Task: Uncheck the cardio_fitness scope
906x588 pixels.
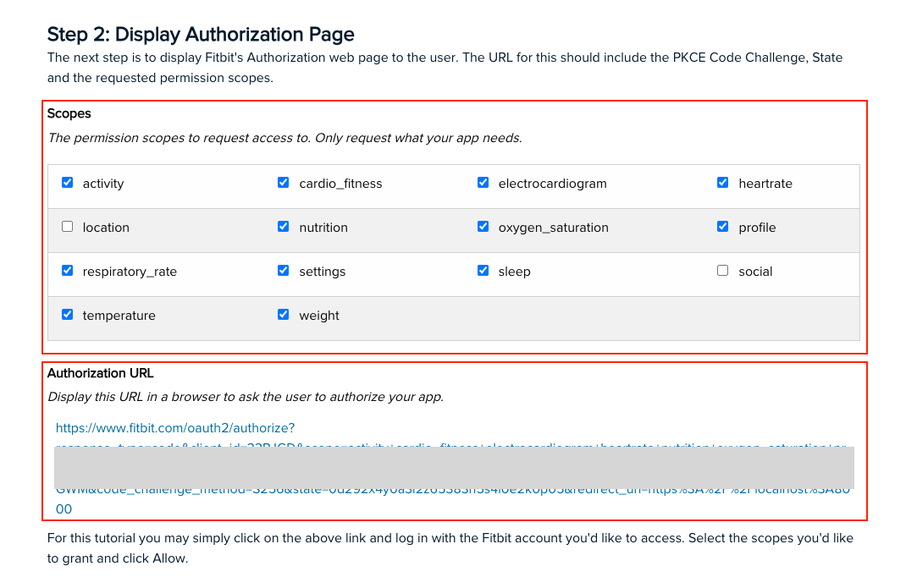Action: coord(283,182)
